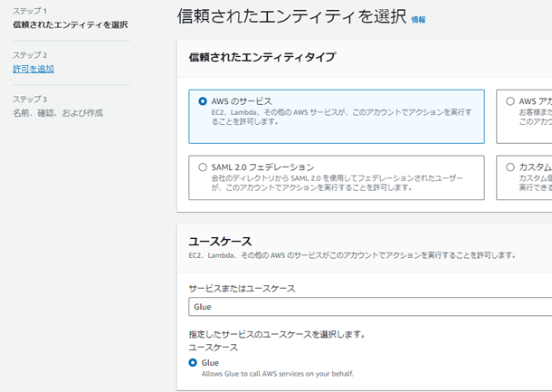Select the Glue use case radio button

pyautogui.click(x=193, y=362)
